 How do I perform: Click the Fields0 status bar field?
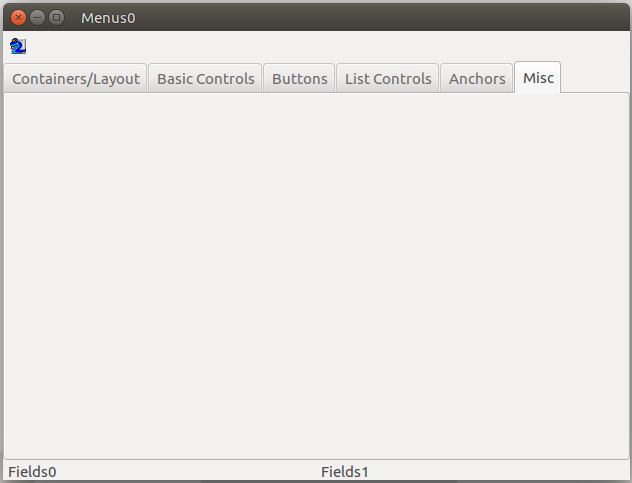pyautogui.click(x=33, y=471)
